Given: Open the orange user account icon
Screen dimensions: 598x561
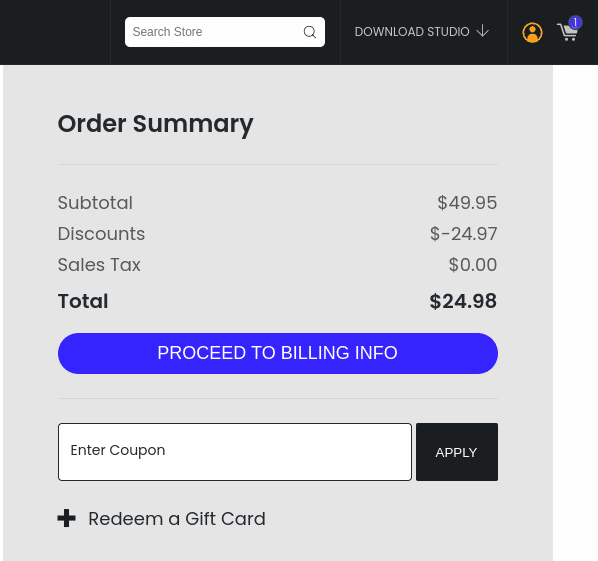Looking at the screenshot, I should pyautogui.click(x=532, y=32).
